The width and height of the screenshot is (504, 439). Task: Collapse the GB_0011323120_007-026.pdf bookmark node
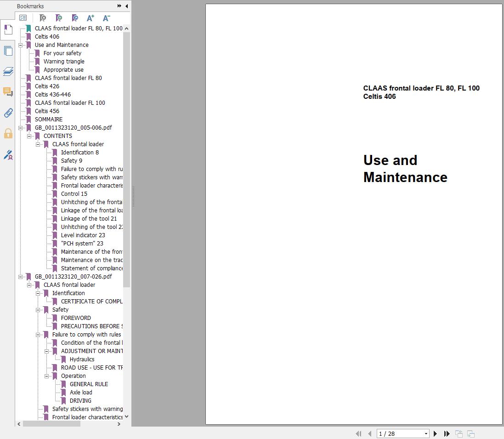[21, 277]
